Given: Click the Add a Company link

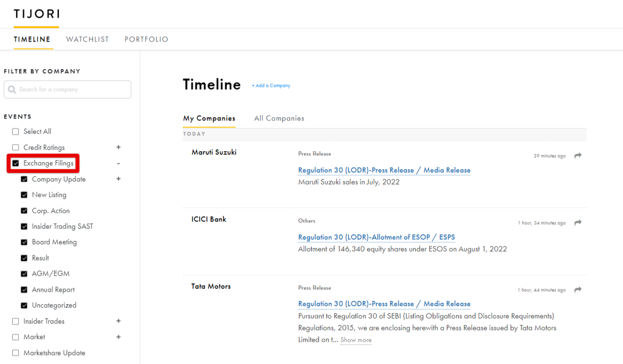Looking at the screenshot, I should 271,86.
